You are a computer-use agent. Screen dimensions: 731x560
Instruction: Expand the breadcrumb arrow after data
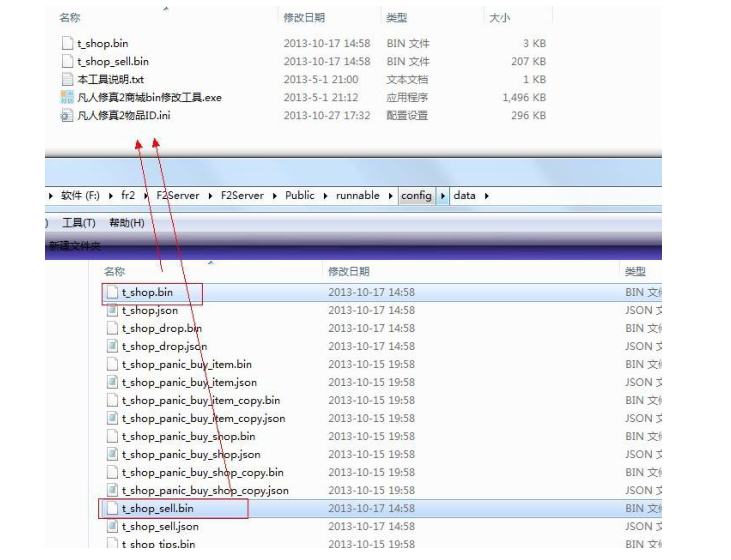[486, 196]
